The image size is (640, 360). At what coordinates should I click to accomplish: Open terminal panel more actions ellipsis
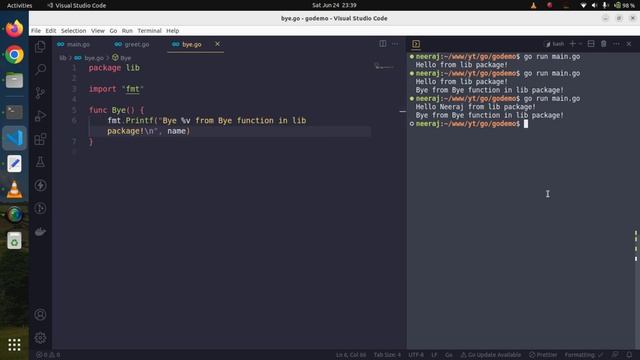point(616,44)
